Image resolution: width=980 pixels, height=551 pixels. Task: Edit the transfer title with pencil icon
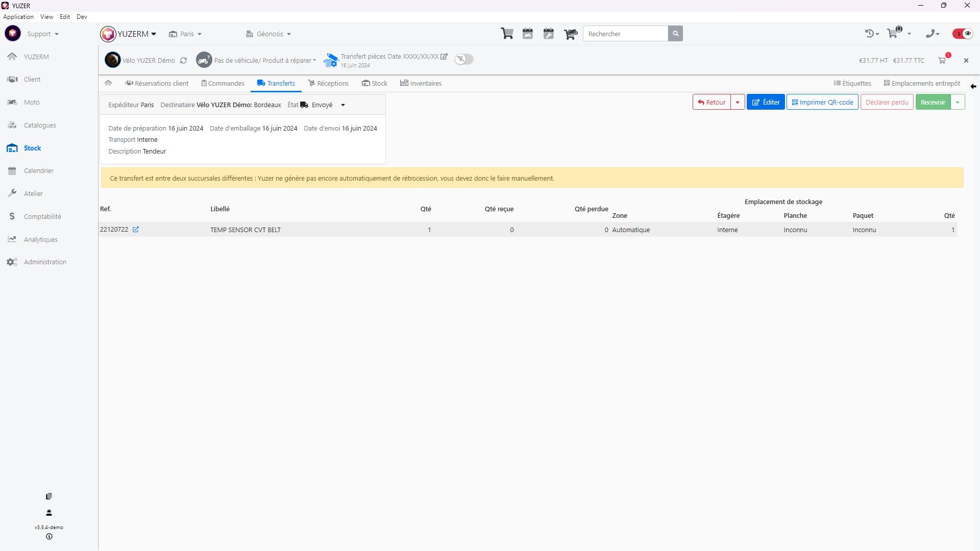click(444, 57)
